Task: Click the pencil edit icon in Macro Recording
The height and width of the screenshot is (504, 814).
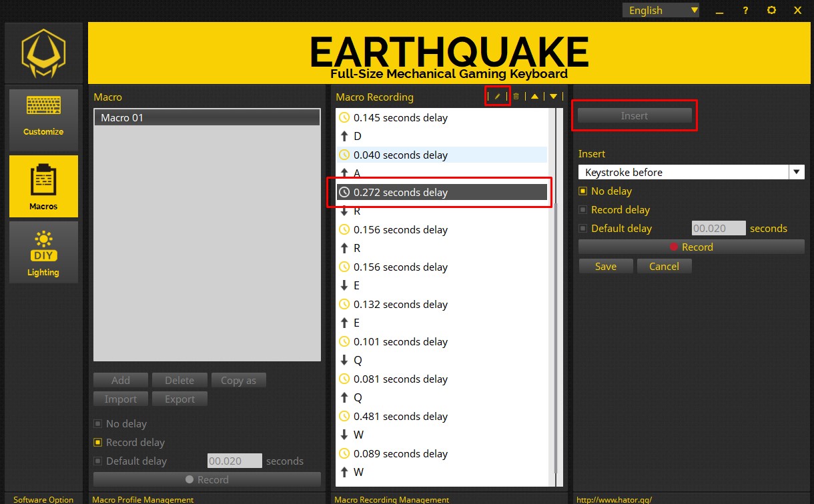Action: click(497, 97)
